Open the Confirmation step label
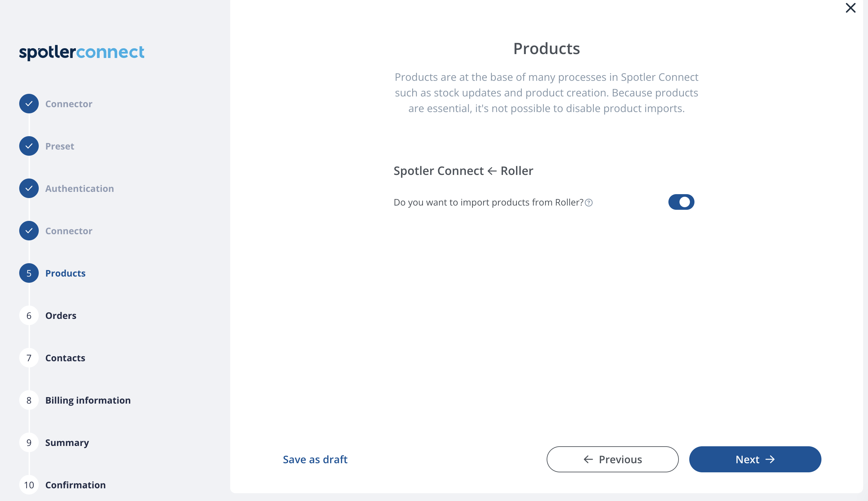Image resolution: width=868 pixels, height=501 pixels. pyautogui.click(x=76, y=485)
